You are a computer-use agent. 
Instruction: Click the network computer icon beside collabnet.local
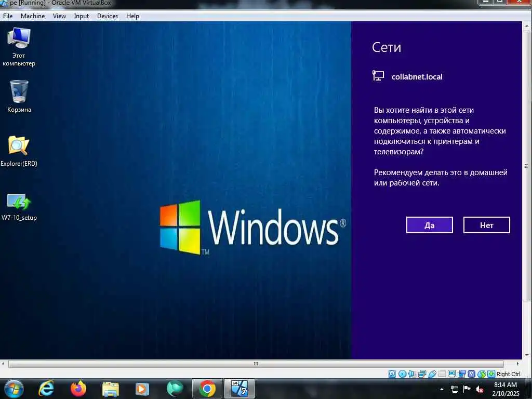pyautogui.click(x=378, y=76)
